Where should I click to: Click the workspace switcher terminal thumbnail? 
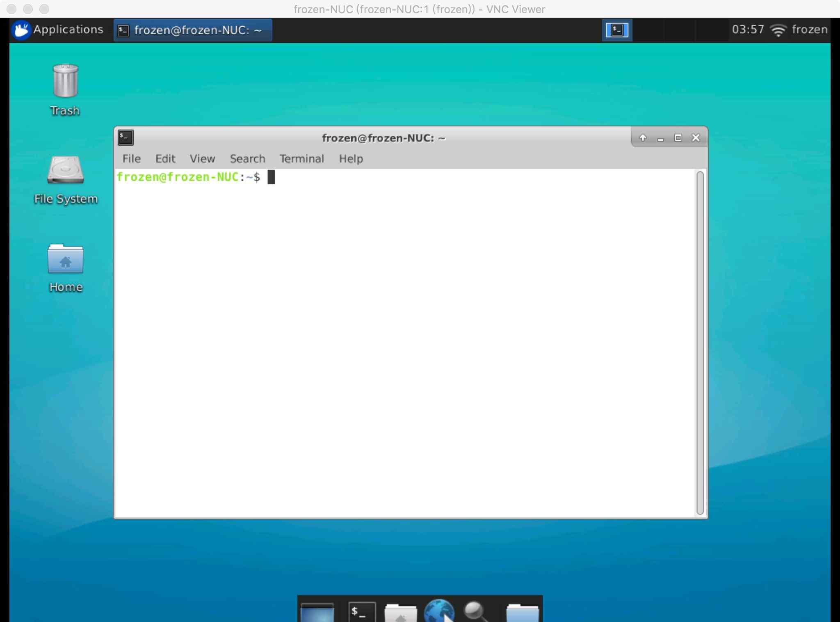click(617, 30)
